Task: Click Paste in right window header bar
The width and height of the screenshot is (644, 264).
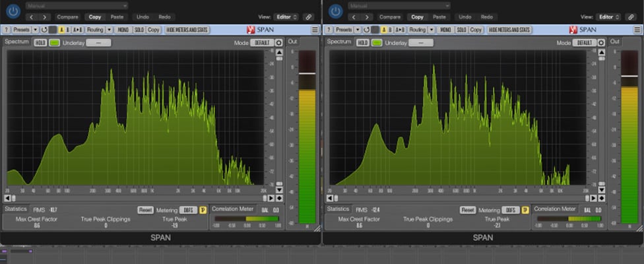Action: pyautogui.click(x=439, y=17)
